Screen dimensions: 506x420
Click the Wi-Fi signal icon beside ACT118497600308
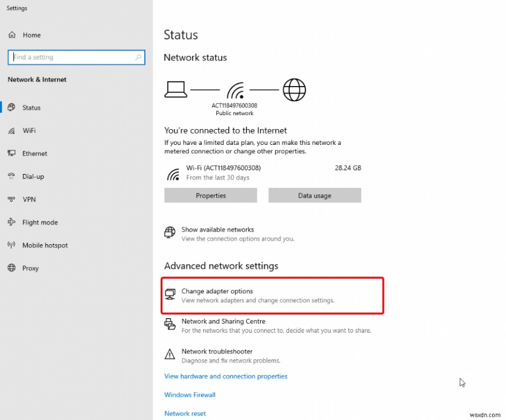172,174
